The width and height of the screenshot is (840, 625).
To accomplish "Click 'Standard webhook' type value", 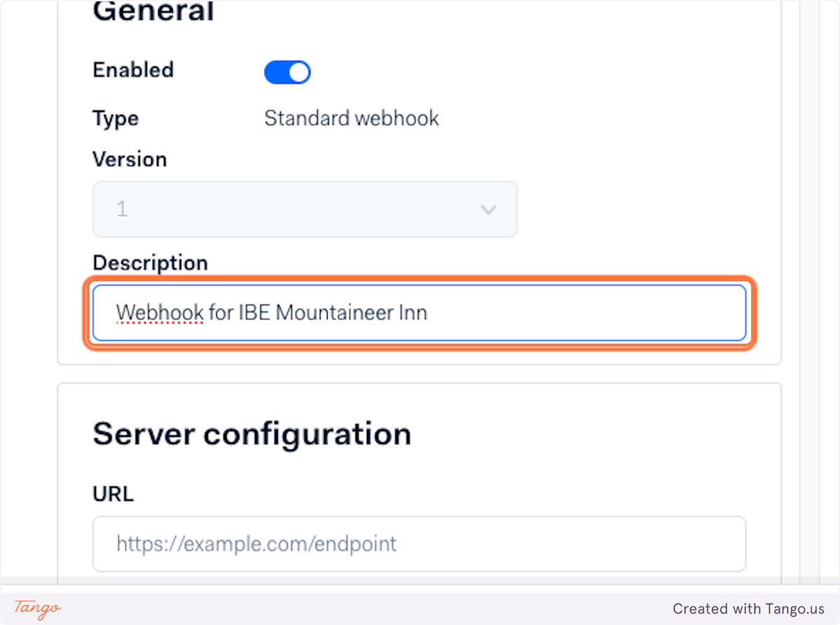I will (351, 118).
